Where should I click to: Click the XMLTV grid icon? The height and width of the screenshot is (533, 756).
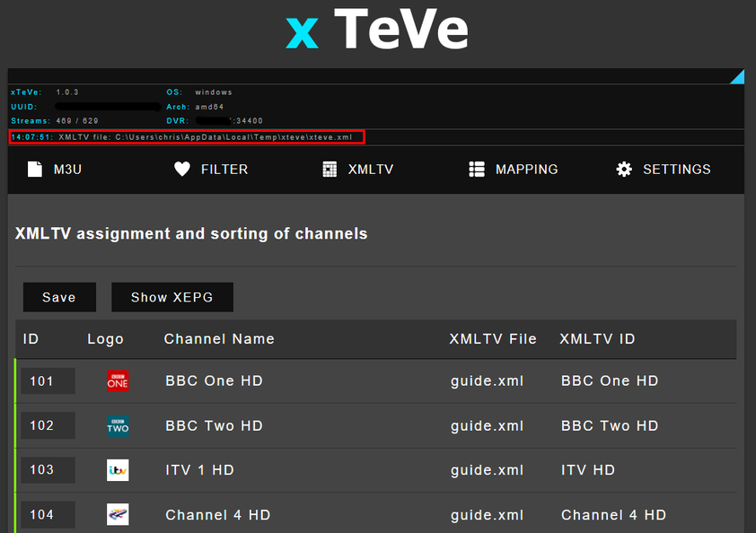[x=330, y=170]
